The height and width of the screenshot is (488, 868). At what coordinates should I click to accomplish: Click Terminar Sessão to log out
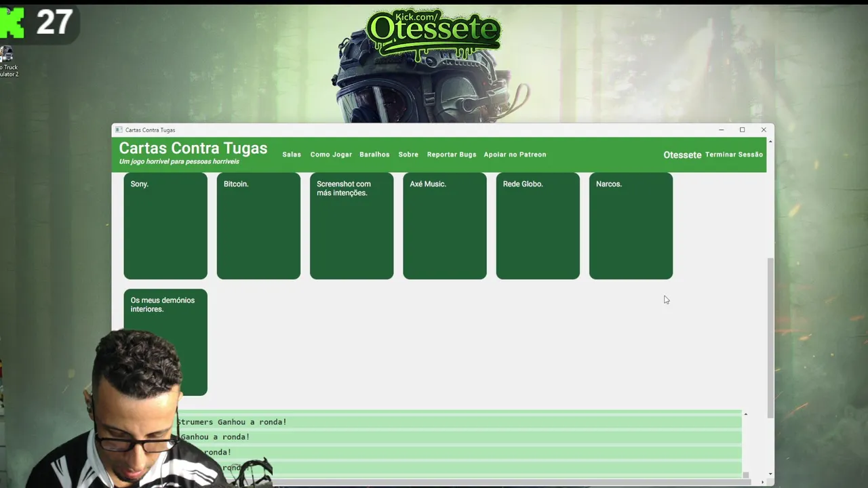(734, 155)
